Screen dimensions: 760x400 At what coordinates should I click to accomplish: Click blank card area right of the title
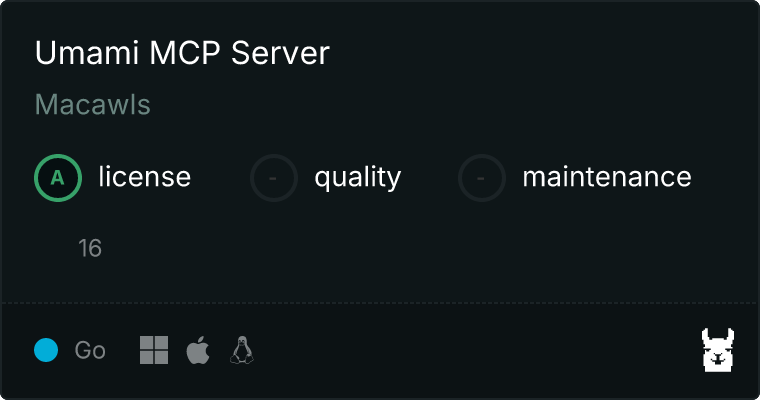pos(533,53)
